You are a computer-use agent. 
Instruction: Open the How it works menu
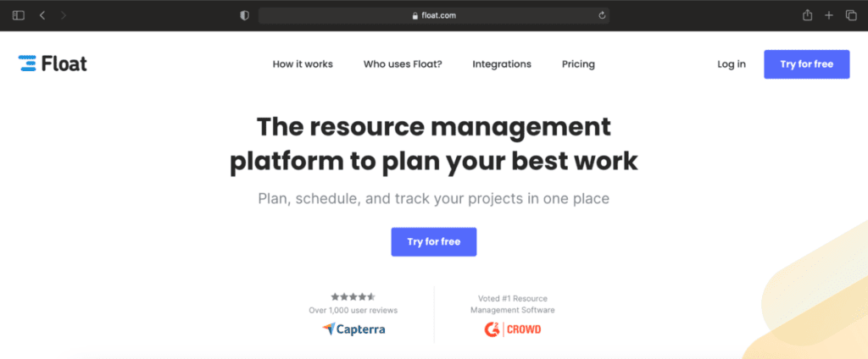(x=303, y=64)
